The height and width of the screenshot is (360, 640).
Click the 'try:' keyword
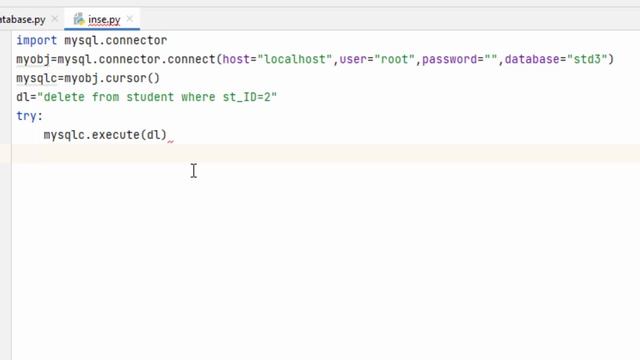coord(29,116)
